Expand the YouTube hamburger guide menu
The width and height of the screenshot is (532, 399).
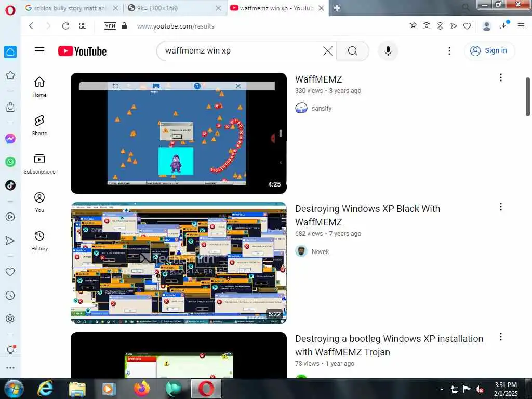(39, 50)
